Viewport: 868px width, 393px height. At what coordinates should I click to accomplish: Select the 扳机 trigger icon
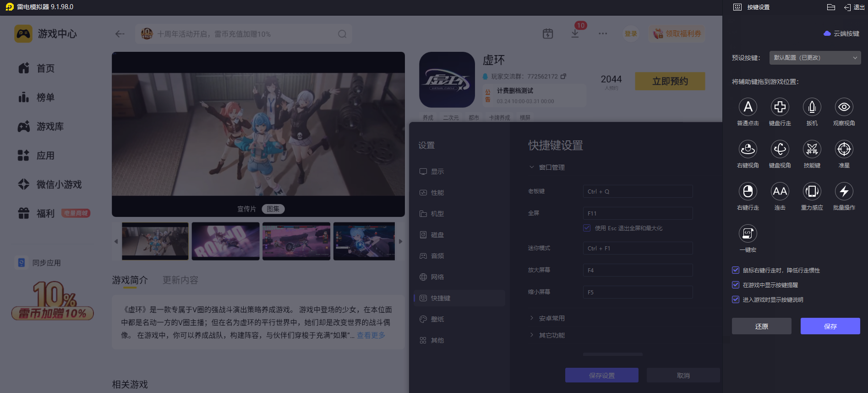[x=812, y=107]
